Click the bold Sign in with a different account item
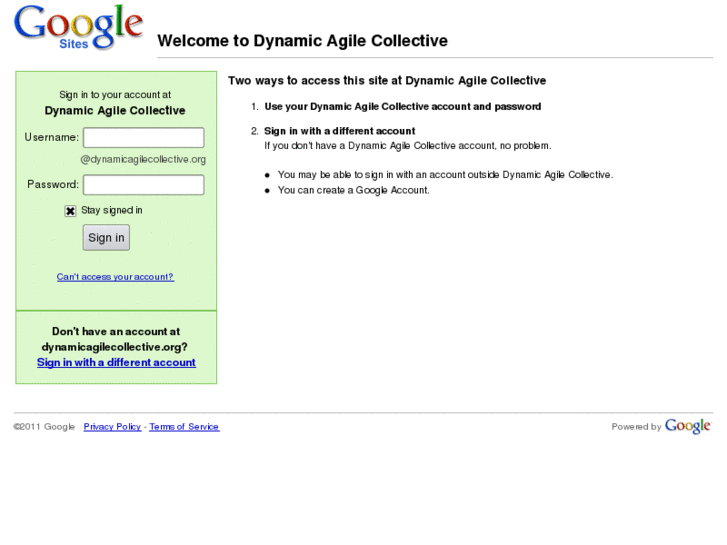 339,131
